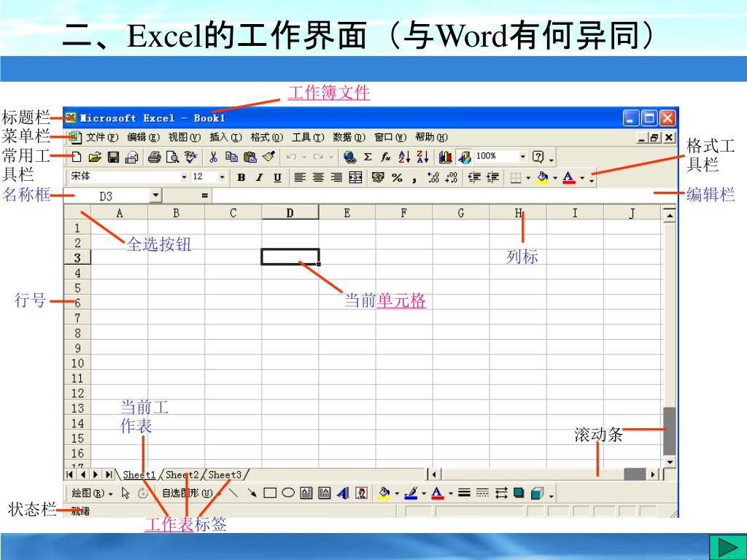Click the Copy icon
The width and height of the screenshot is (747, 560).
coord(231,157)
